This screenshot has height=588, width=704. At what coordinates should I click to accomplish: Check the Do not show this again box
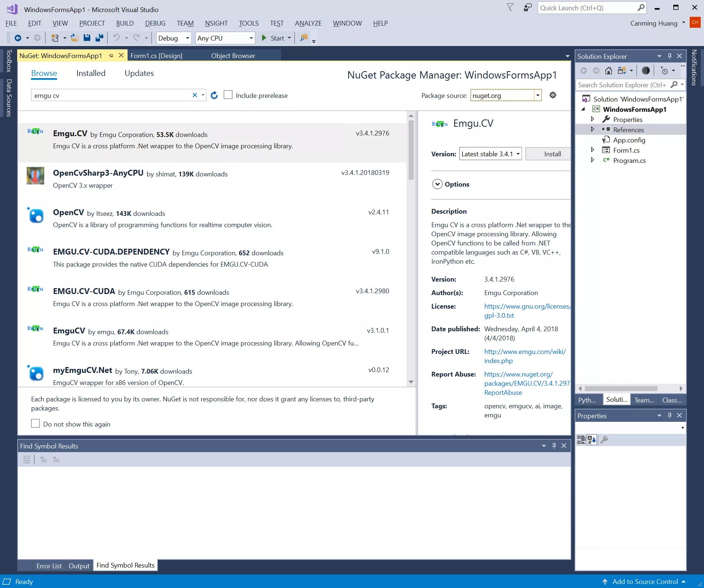click(35, 423)
